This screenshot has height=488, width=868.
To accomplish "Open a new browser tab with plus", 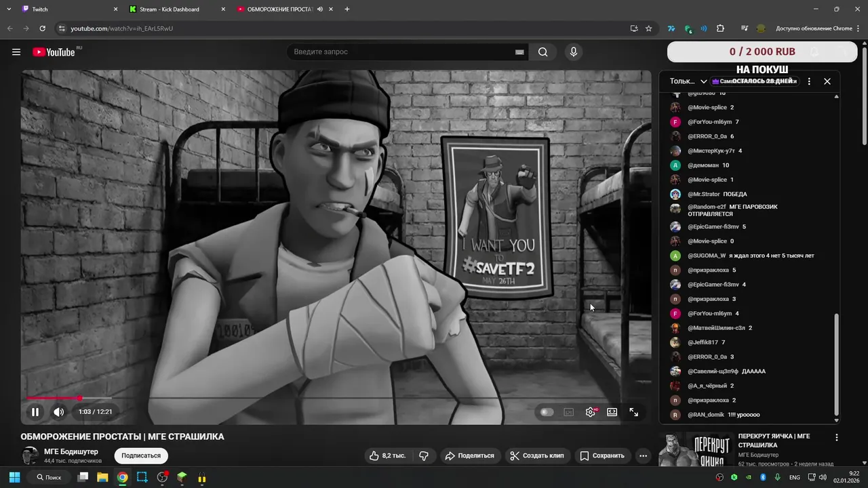I will pyautogui.click(x=347, y=9).
